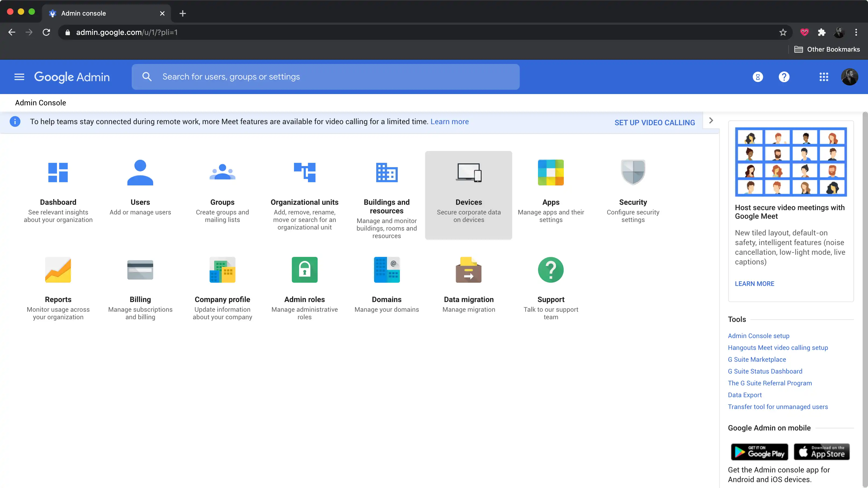
Task: Click the address bar URL
Action: pos(127,32)
